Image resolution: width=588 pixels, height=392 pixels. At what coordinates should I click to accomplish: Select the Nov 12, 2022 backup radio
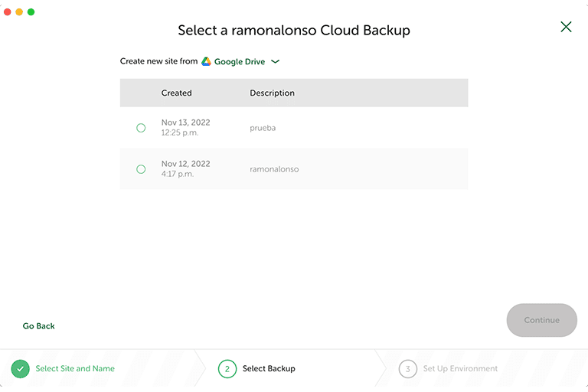tap(141, 169)
